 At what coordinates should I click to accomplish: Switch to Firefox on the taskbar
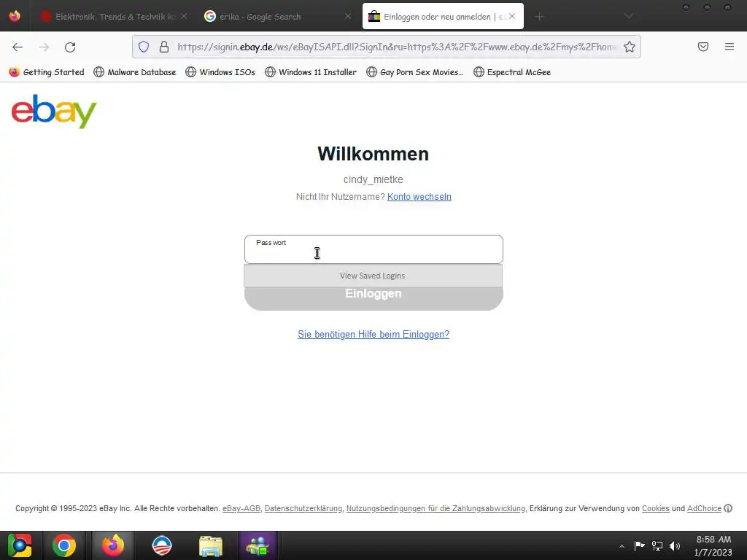tap(113, 545)
